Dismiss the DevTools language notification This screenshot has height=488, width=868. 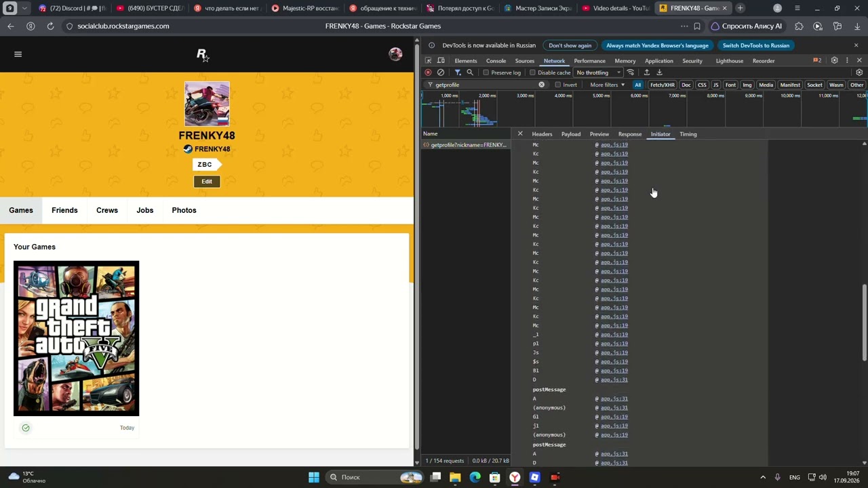click(x=856, y=45)
